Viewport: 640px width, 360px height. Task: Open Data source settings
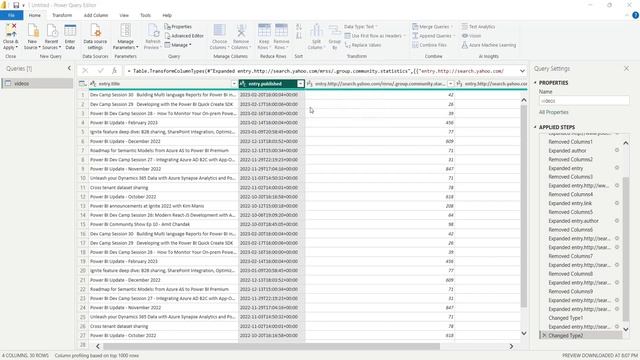pos(95,37)
